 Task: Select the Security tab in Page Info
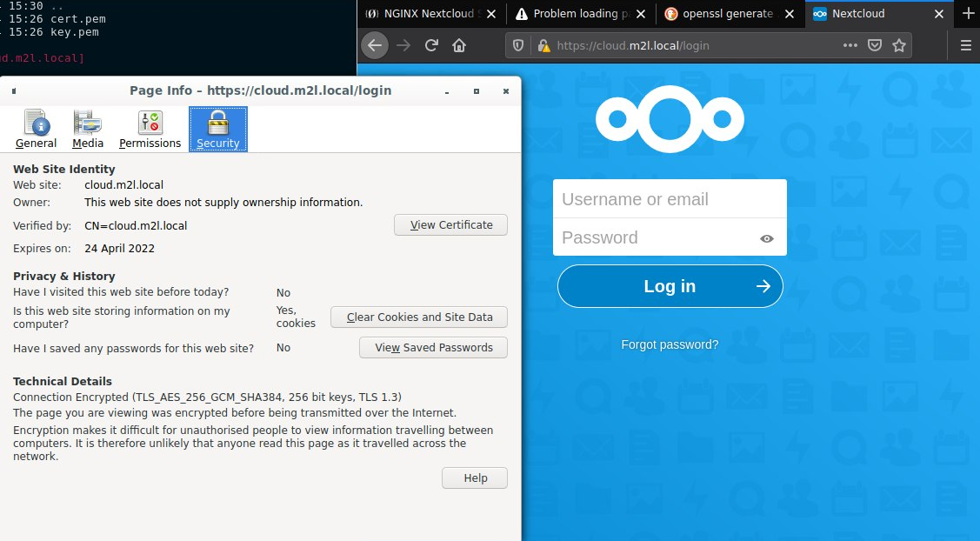click(x=218, y=130)
